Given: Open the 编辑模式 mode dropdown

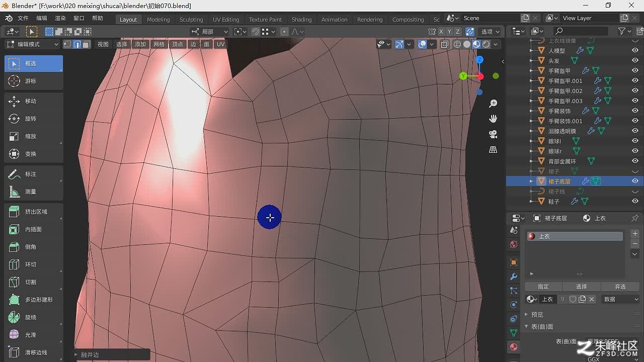Looking at the screenshot, I should click(x=32, y=44).
